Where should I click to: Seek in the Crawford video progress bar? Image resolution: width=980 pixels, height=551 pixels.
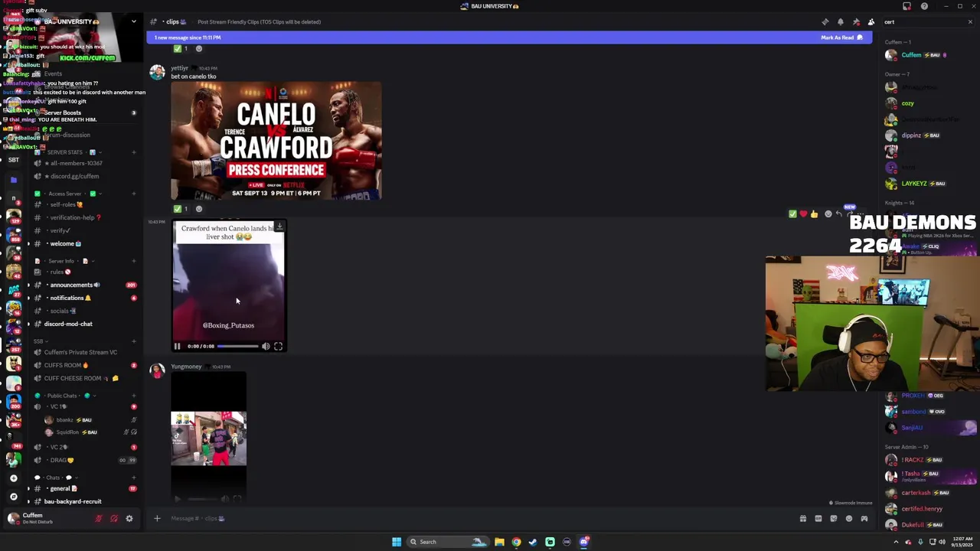238,347
